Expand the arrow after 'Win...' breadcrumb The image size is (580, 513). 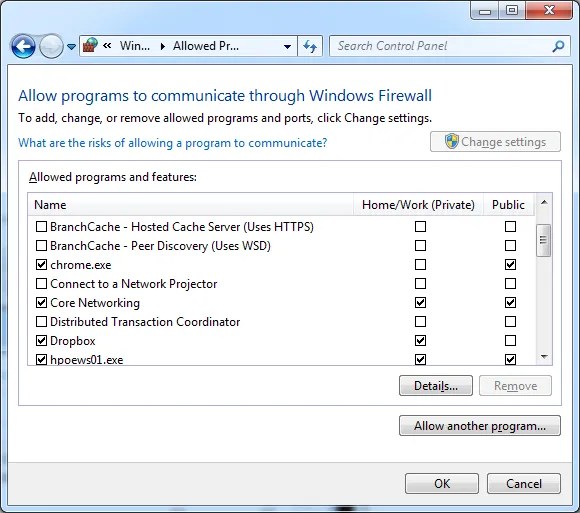162,46
